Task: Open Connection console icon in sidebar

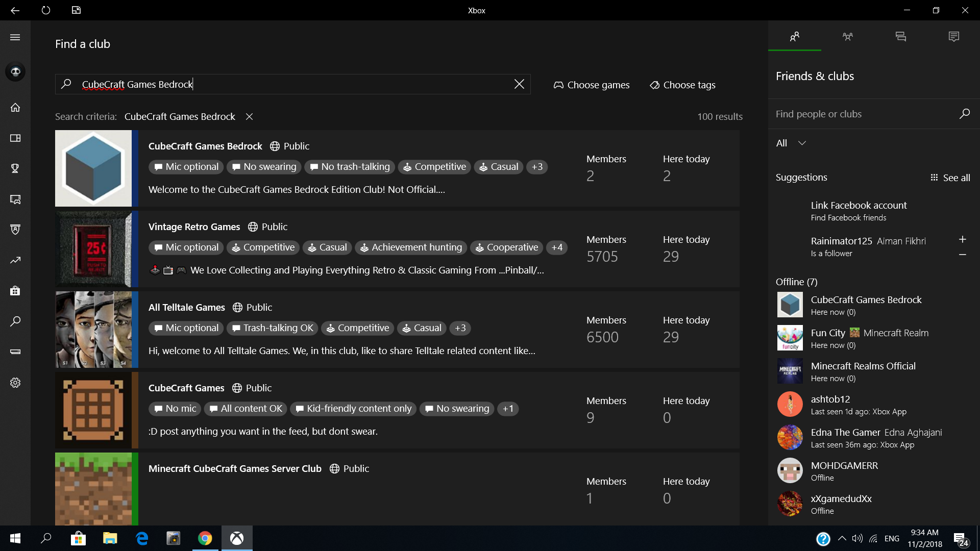Action: [15, 352]
